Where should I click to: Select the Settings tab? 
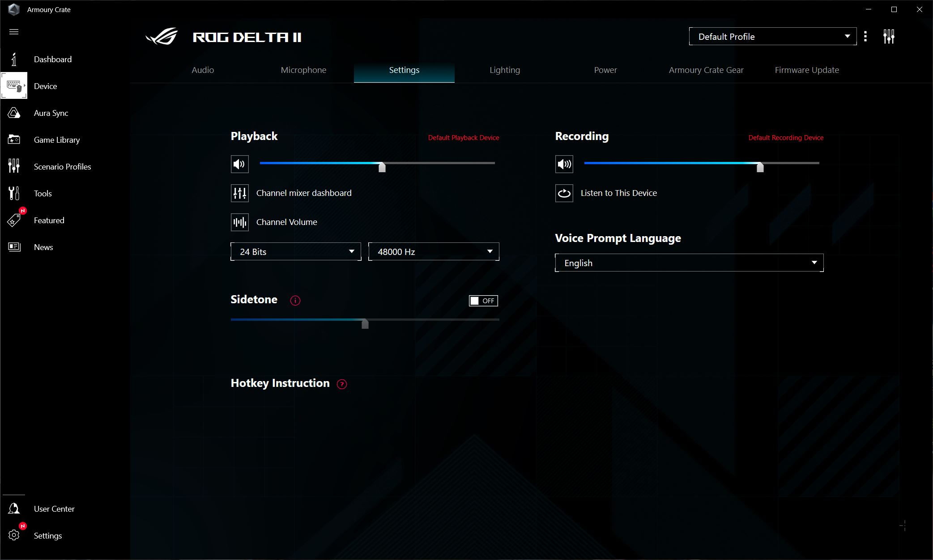click(x=404, y=70)
